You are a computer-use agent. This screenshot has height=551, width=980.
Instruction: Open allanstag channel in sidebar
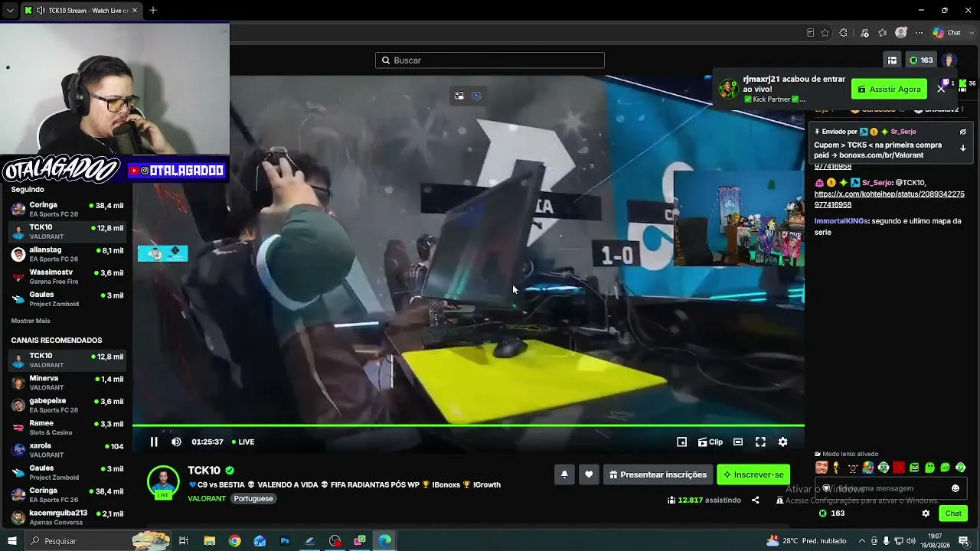tap(67, 254)
